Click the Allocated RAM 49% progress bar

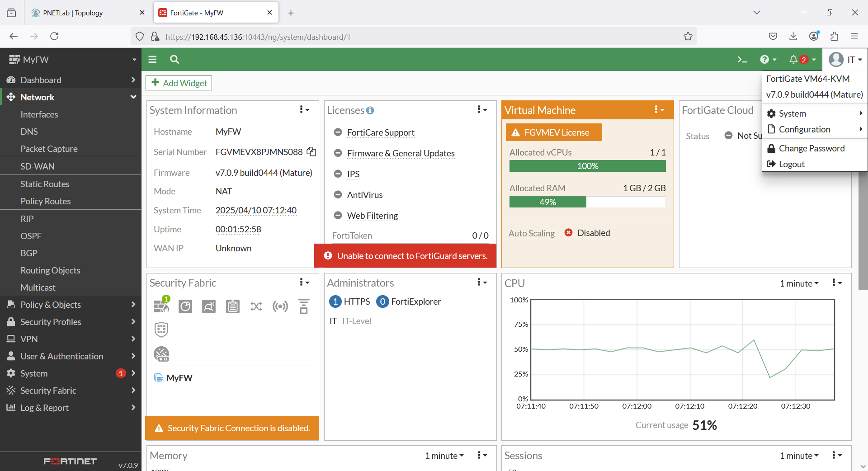587,202
